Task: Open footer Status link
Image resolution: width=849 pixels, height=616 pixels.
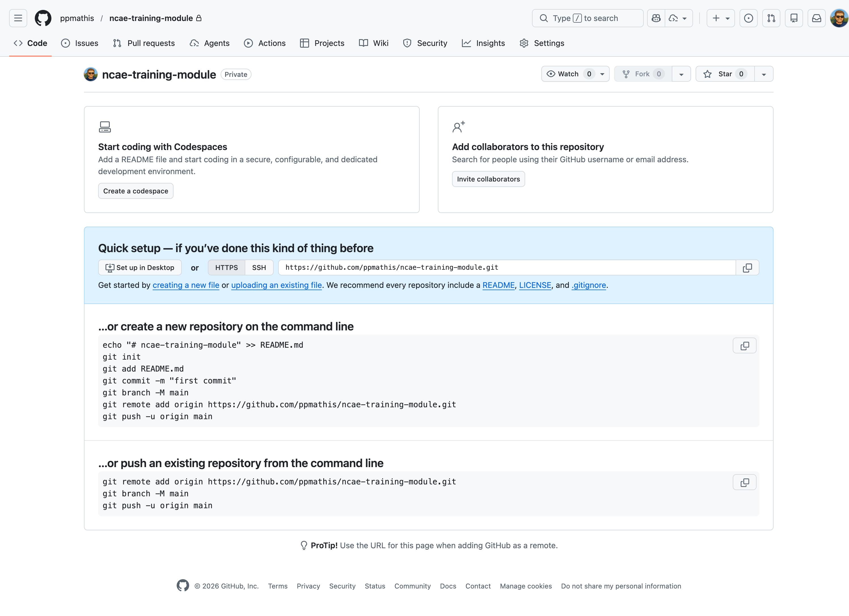Action: point(375,586)
